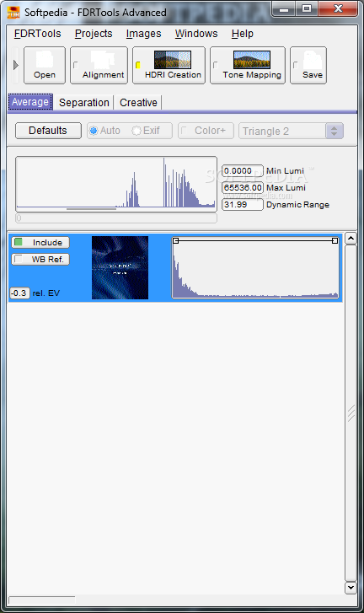
Task: Switch to the Average tab
Action: coord(30,102)
